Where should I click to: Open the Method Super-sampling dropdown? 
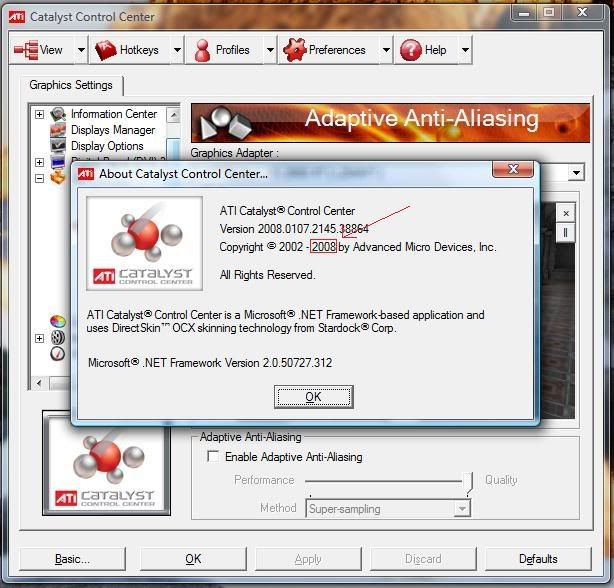click(462, 509)
